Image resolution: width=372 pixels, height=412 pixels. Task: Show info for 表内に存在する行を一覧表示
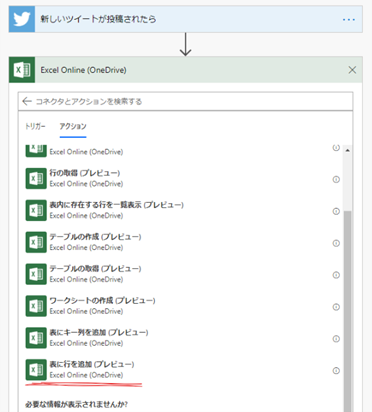[x=336, y=211]
